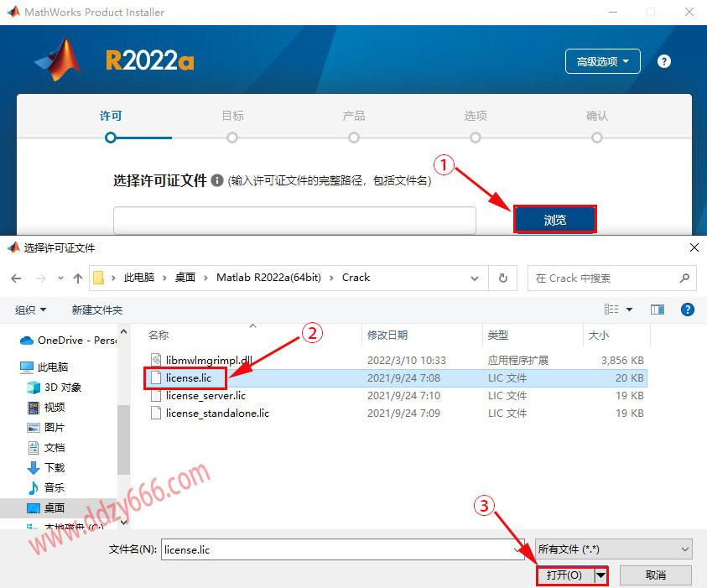
Task: Click the forward navigation arrow in dialog
Action: tap(41, 278)
